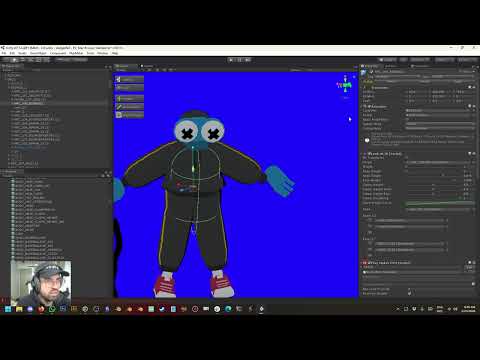This screenshot has height=360, width=480.
Task: Switch to the Hierarchy tab
Action: coord(12,66)
